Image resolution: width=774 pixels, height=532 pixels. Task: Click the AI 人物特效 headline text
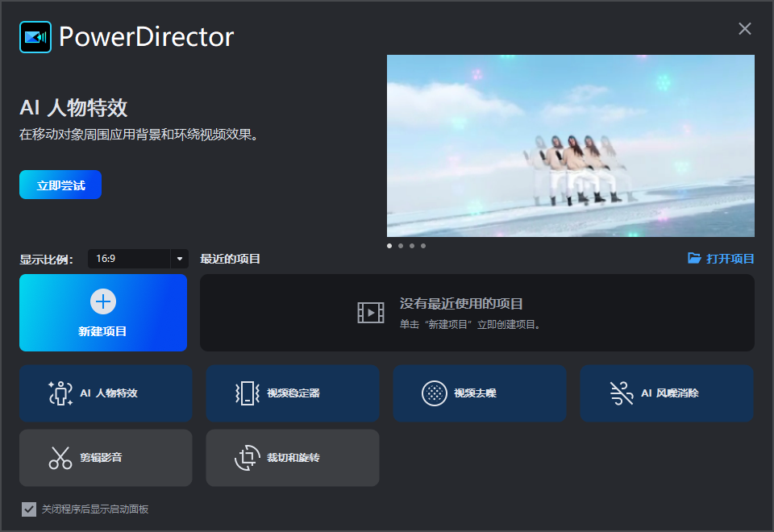click(73, 107)
